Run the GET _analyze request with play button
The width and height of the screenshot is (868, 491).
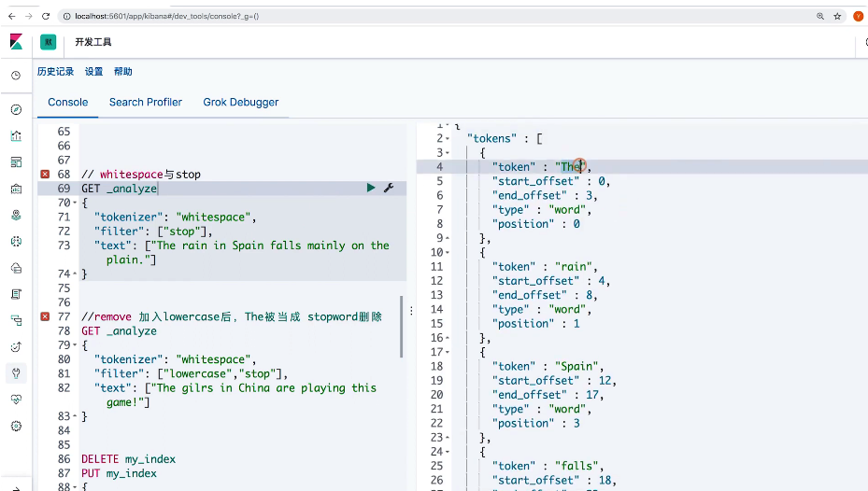coord(371,189)
